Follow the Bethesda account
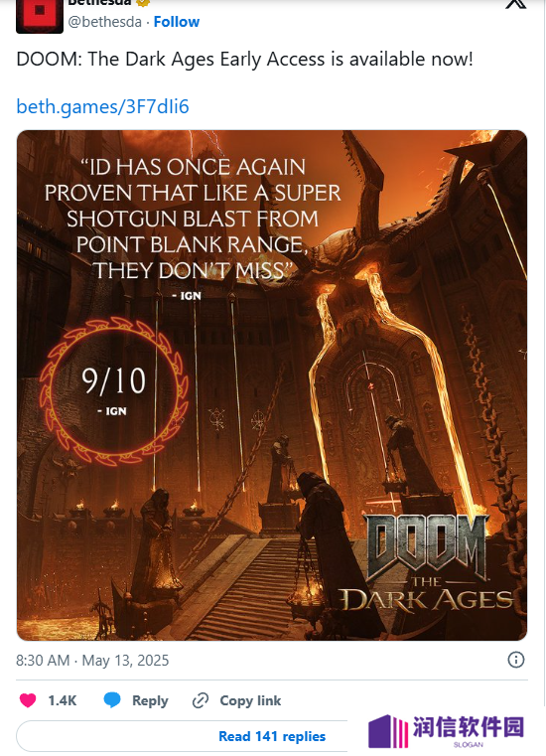Viewport: 546px width, 756px height. click(x=177, y=22)
